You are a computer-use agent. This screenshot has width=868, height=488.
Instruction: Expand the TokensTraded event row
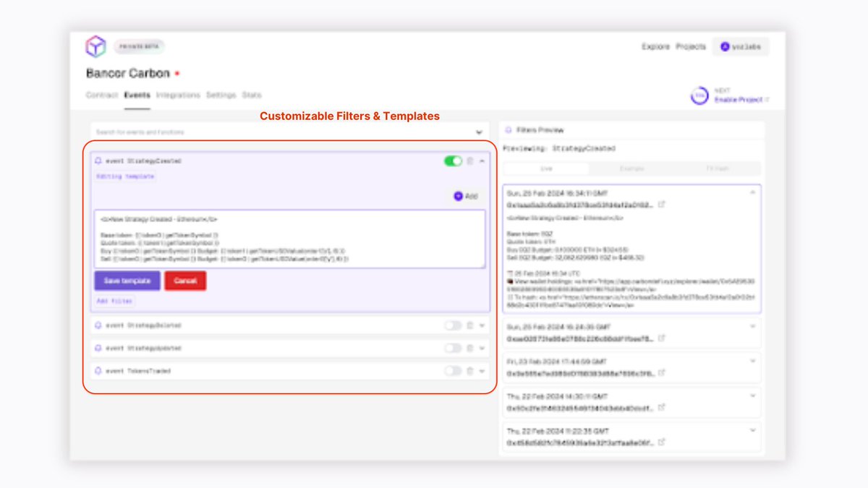[482, 371]
